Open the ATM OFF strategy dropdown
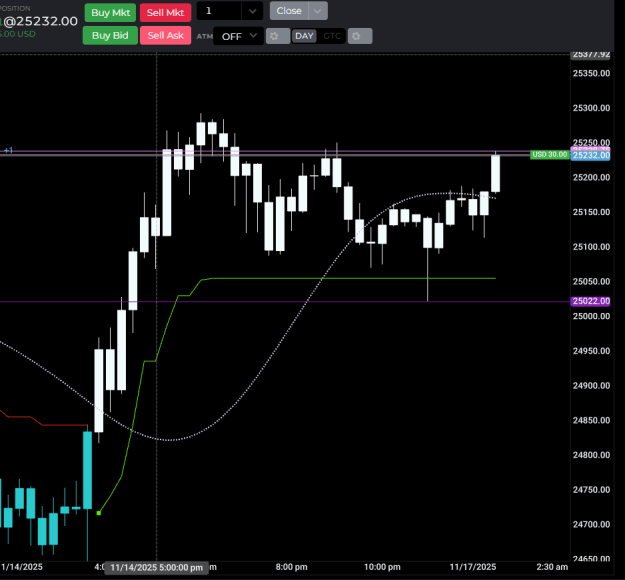Screen dimensions: 625x580 238,36
